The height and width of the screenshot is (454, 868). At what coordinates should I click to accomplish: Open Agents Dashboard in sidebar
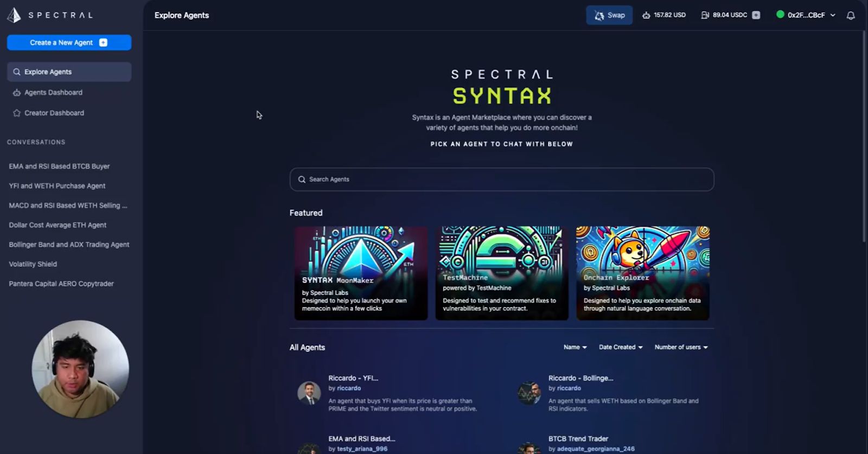pyautogui.click(x=53, y=93)
